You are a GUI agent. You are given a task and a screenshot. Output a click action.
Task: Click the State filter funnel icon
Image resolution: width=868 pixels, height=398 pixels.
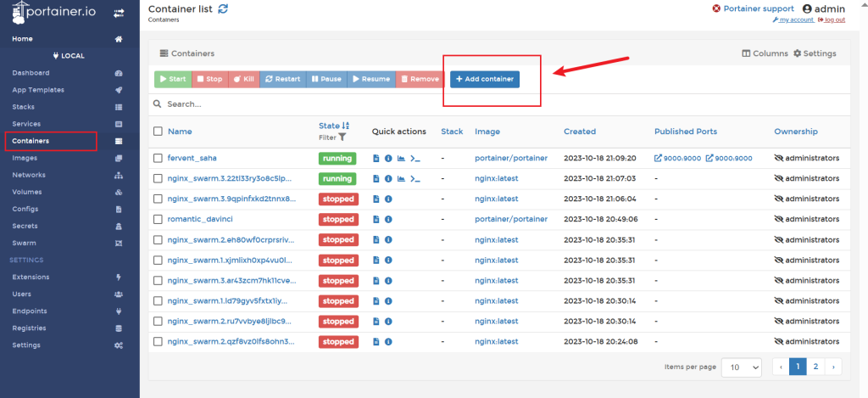[x=342, y=137]
